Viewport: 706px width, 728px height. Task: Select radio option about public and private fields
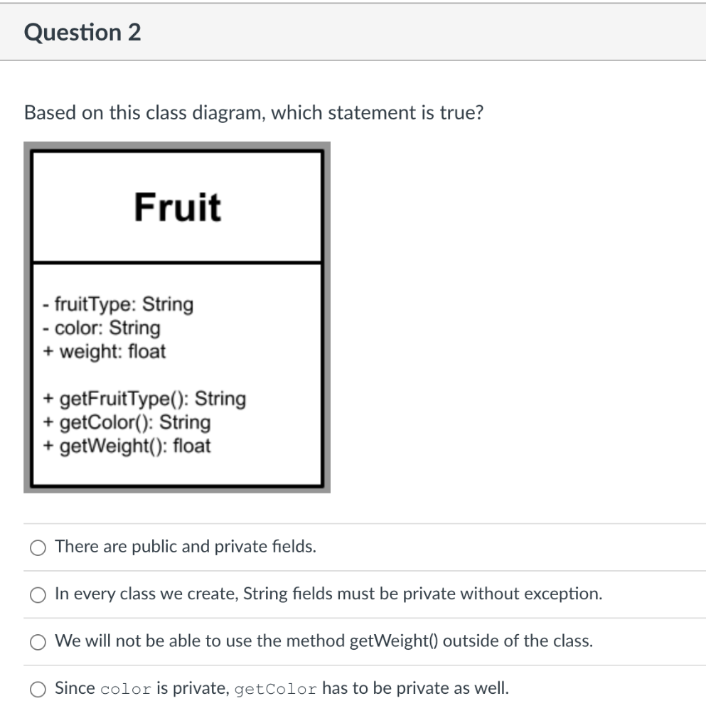pos(38,547)
